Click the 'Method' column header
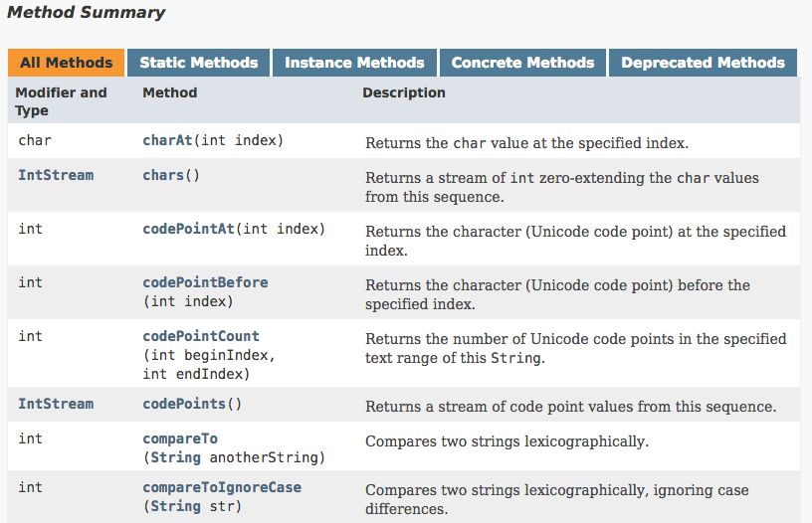The height and width of the screenshot is (523, 812). click(x=170, y=92)
